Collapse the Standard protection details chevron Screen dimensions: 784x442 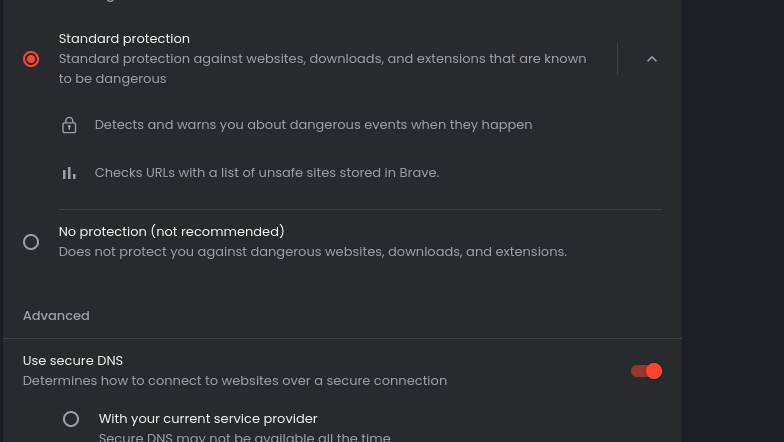coord(652,59)
